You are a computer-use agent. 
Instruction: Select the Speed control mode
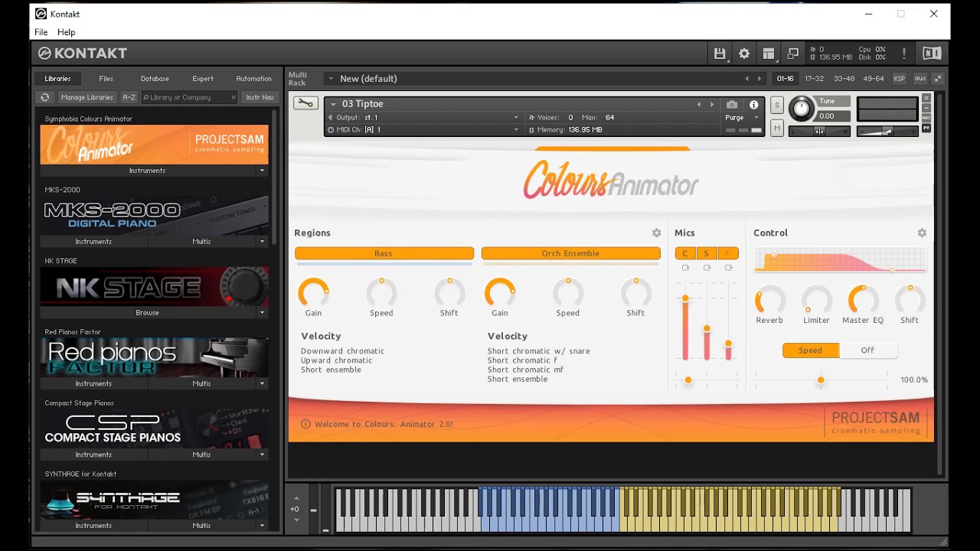point(810,350)
